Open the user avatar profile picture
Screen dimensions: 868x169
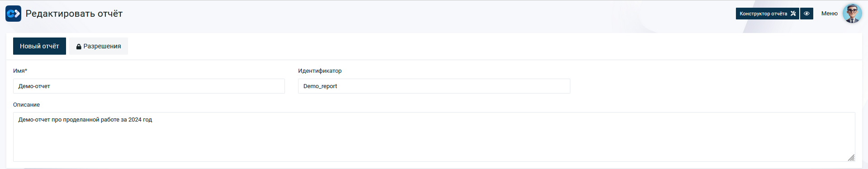coord(852,14)
